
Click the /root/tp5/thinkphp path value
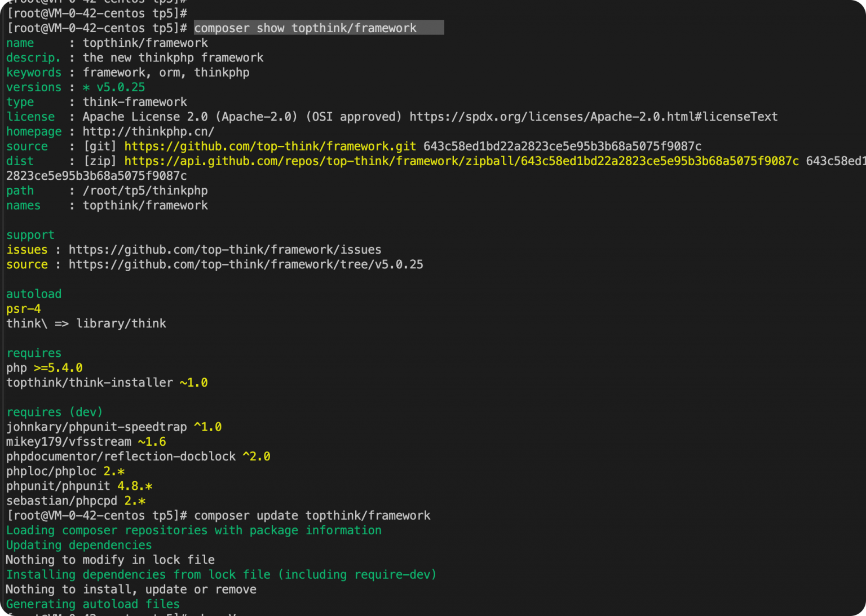point(145,190)
